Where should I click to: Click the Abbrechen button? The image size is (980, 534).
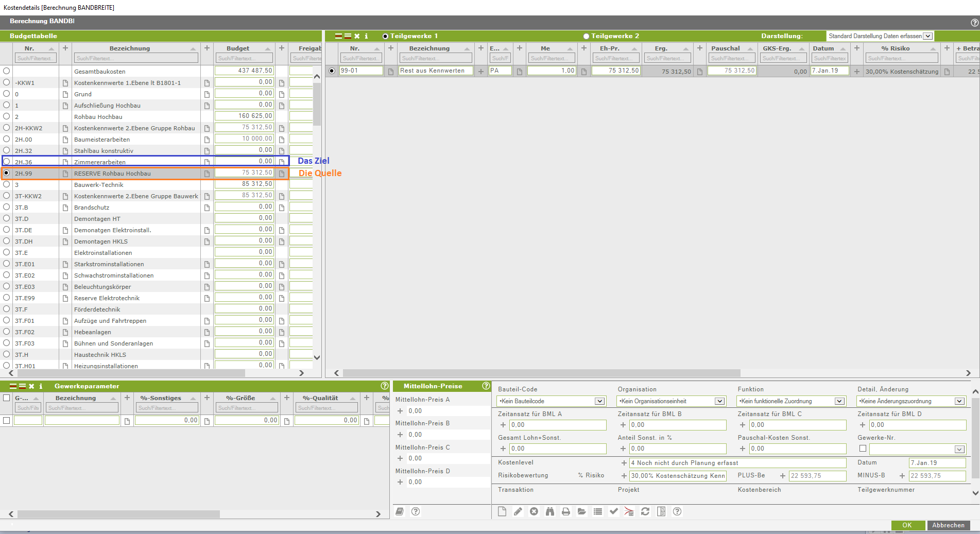click(x=948, y=525)
